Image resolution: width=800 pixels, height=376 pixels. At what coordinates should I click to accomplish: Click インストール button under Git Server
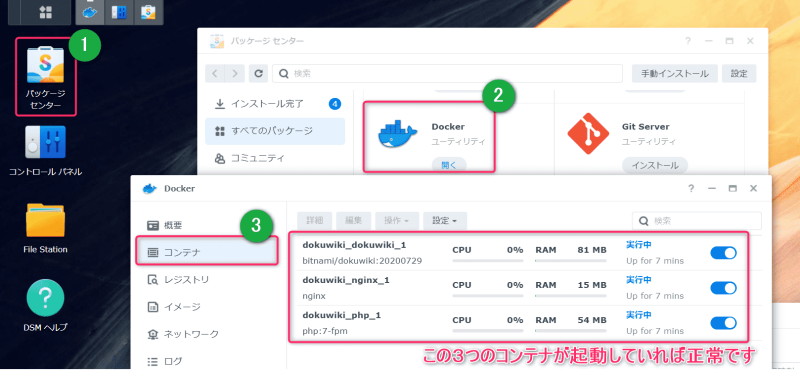(x=655, y=166)
